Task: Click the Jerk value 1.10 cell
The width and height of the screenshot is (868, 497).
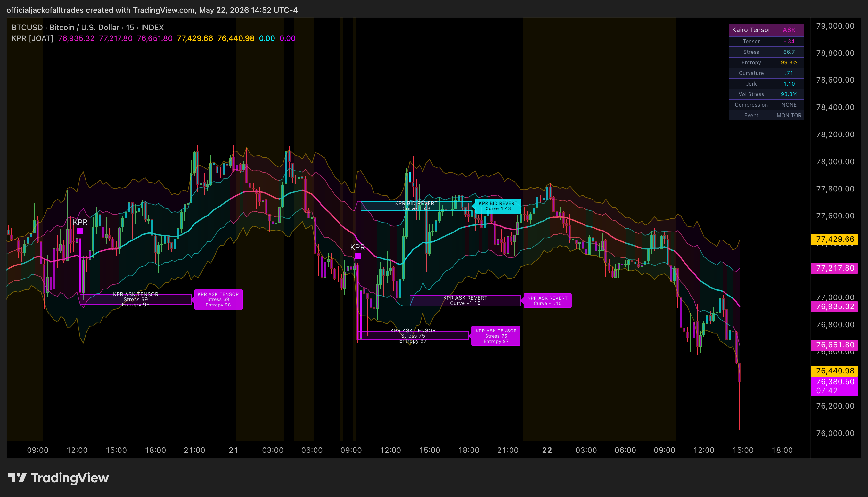Action: coord(789,84)
